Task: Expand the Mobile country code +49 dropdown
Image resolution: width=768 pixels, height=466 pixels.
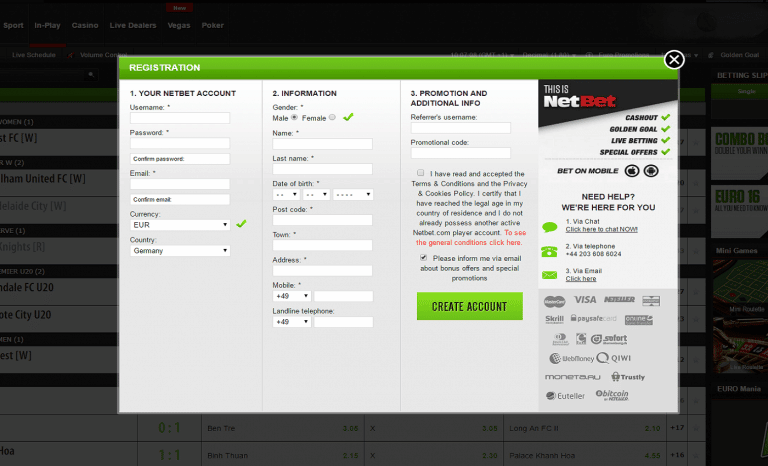Action: 292,296
